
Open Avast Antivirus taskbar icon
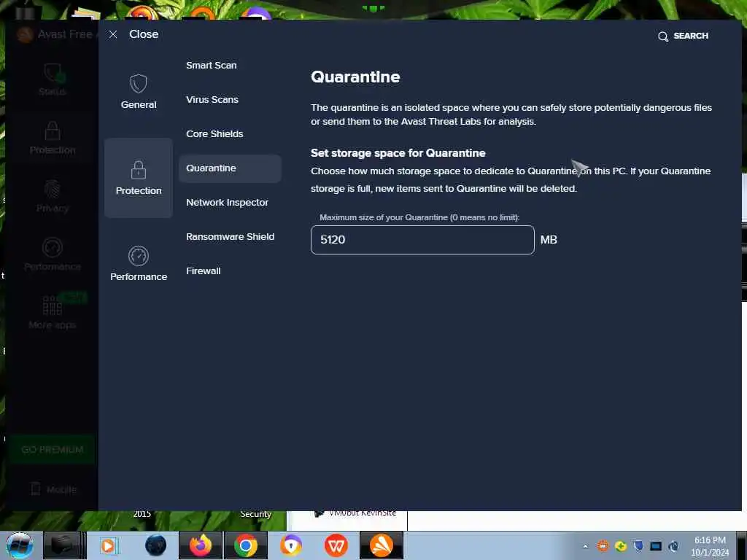pyautogui.click(x=382, y=545)
